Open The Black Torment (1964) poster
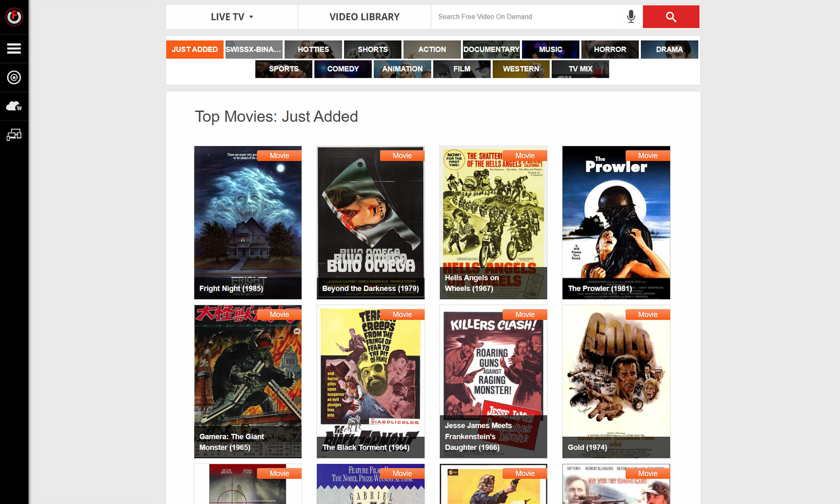 pos(370,381)
